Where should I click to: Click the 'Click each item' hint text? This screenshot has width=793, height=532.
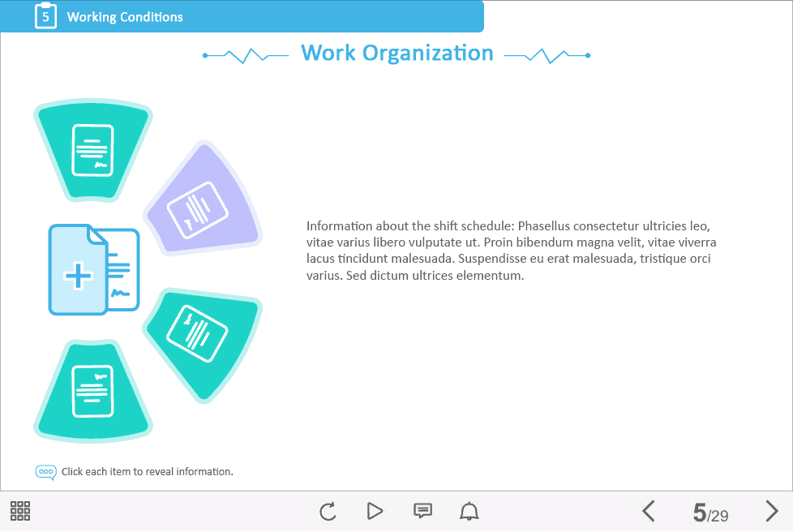(x=148, y=472)
